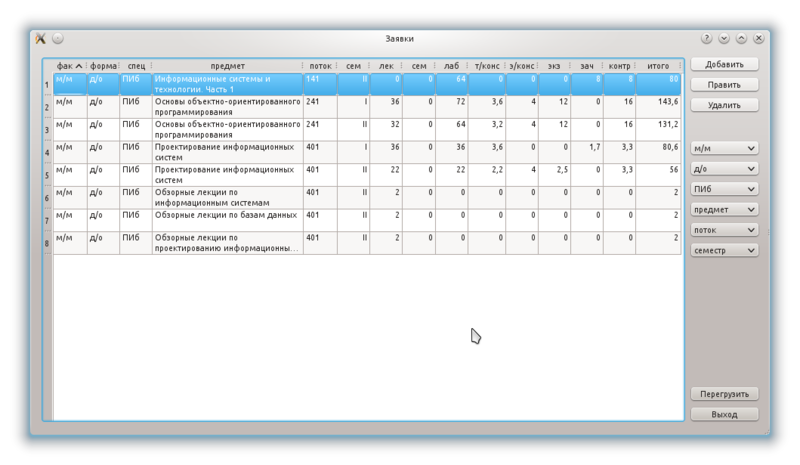Open the ПИб specialty dropdown
800x465 pixels.
724,189
